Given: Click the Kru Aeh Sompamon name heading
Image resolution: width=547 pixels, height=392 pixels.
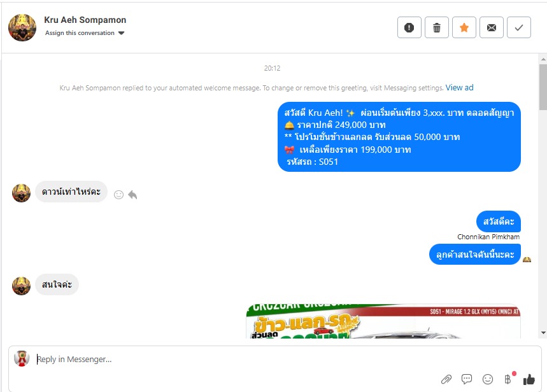Looking at the screenshot, I should click(85, 20).
